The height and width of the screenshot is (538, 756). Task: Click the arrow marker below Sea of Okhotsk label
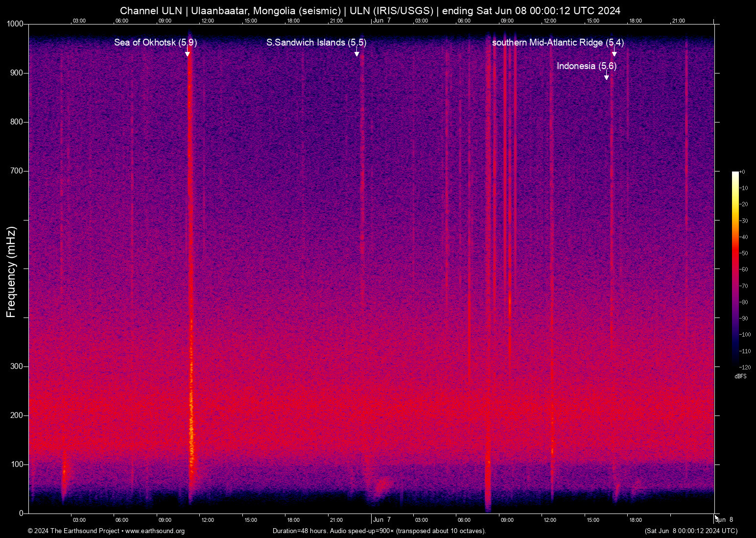187,52
